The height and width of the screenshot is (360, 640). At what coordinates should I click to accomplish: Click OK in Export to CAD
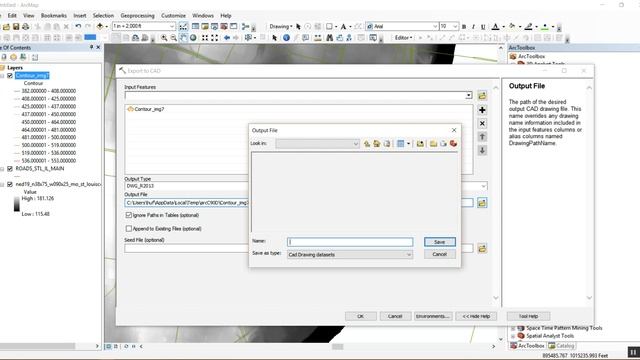(360, 316)
